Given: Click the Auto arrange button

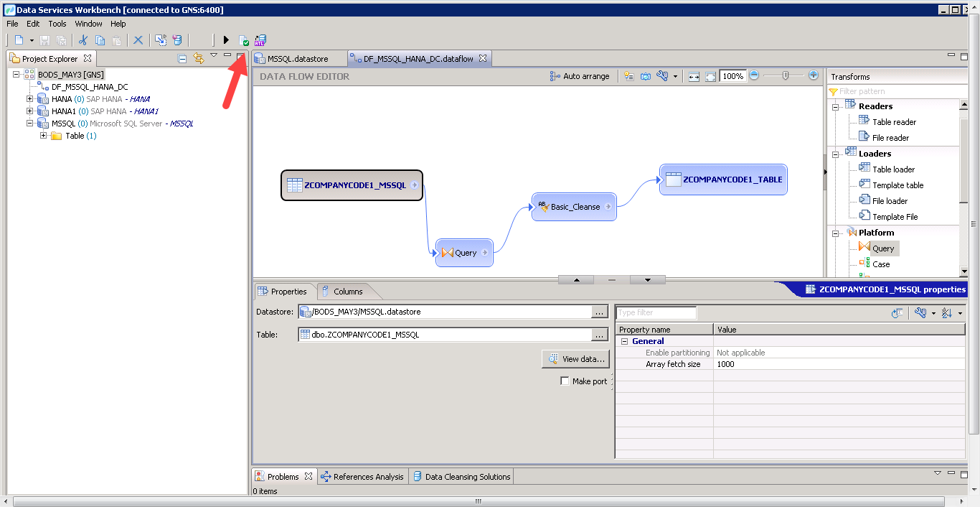Looking at the screenshot, I should pos(580,76).
